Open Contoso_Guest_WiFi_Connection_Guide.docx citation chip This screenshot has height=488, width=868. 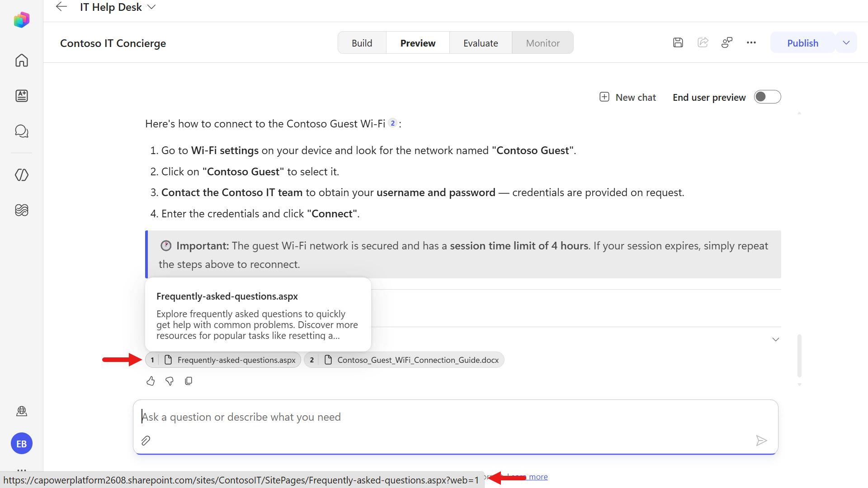pos(404,360)
